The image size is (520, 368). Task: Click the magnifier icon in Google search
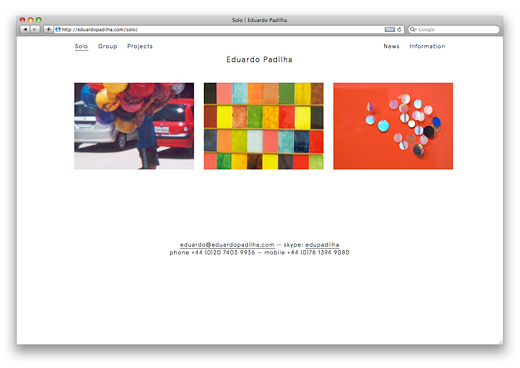[413, 29]
